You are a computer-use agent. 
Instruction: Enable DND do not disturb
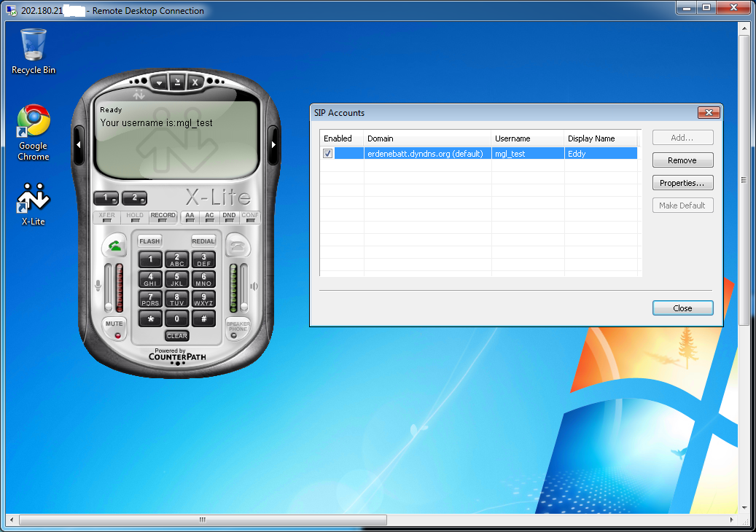[x=229, y=217]
